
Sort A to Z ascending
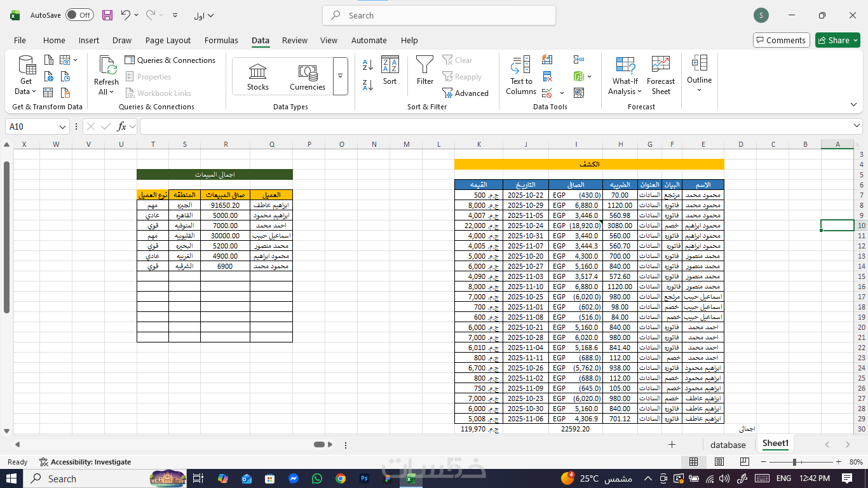point(368,64)
